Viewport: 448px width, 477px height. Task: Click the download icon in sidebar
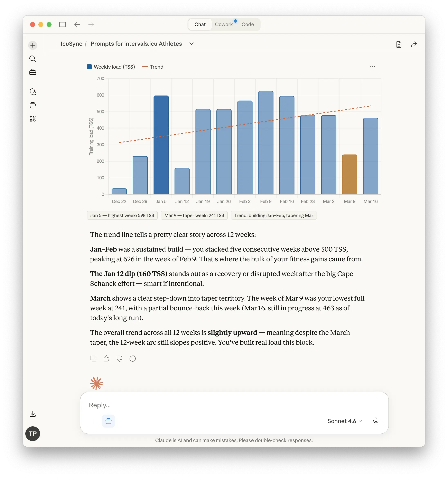[x=33, y=414]
